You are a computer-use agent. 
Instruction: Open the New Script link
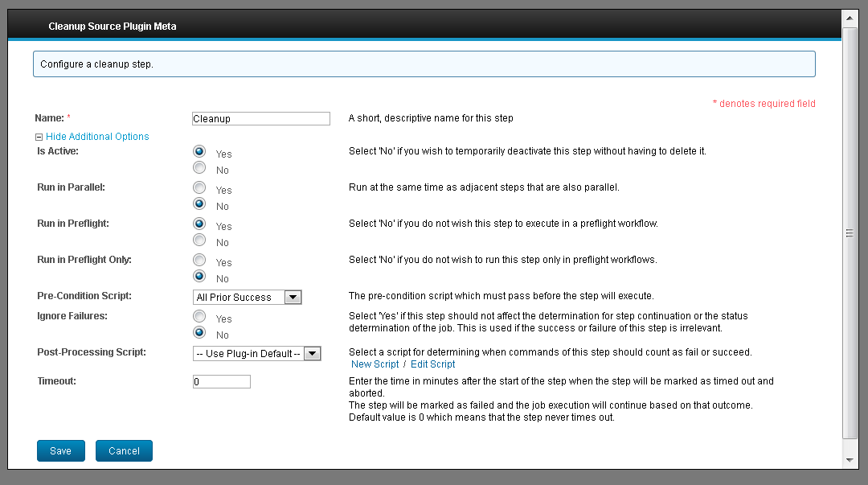375,364
